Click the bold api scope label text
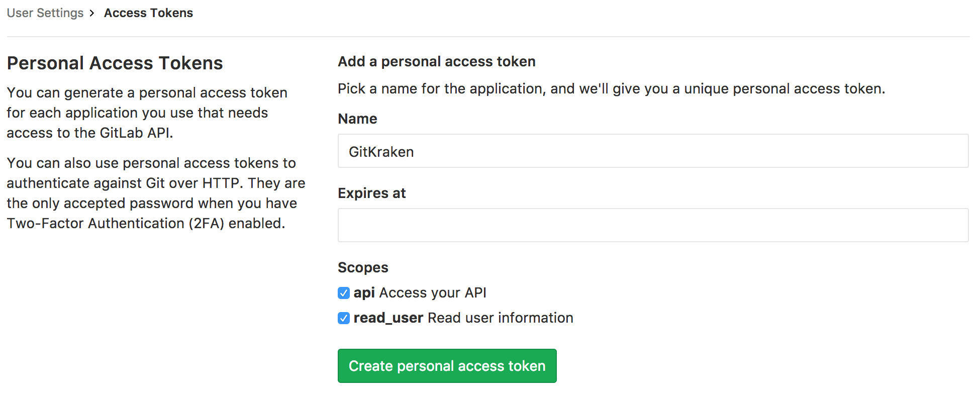The width and height of the screenshot is (980, 396). pos(364,293)
